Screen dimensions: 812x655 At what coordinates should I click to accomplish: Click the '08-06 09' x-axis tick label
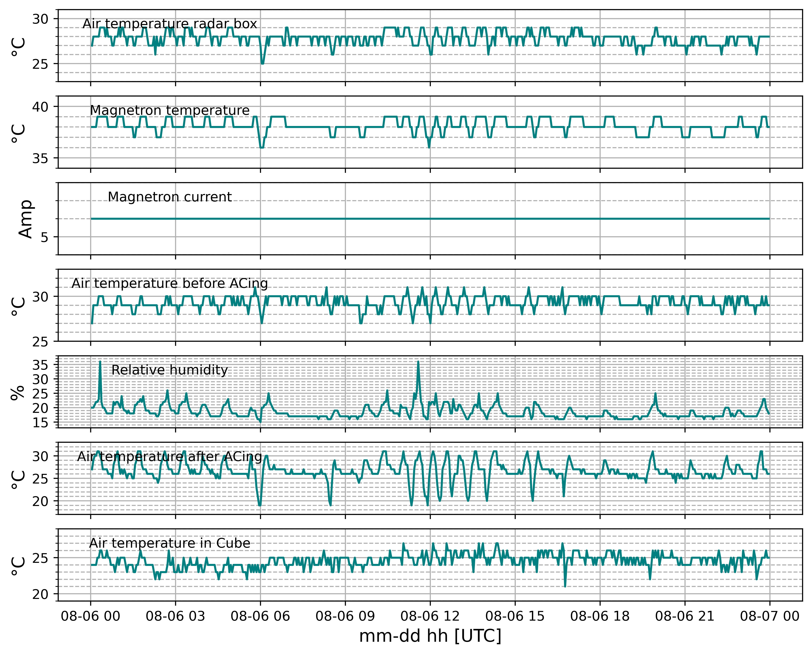[x=345, y=616]
